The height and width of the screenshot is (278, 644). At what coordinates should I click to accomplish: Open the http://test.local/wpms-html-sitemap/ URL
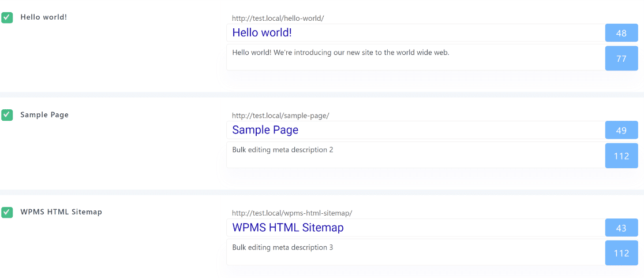(292, 213)
